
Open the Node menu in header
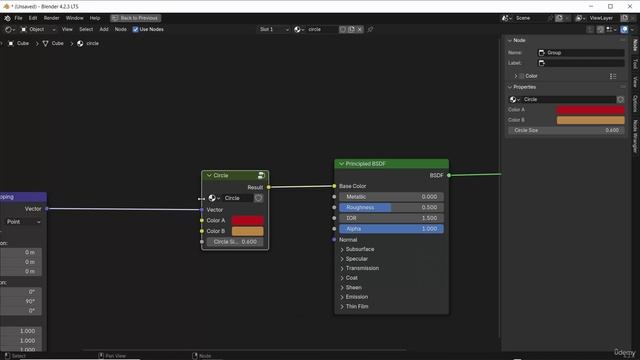120,29
